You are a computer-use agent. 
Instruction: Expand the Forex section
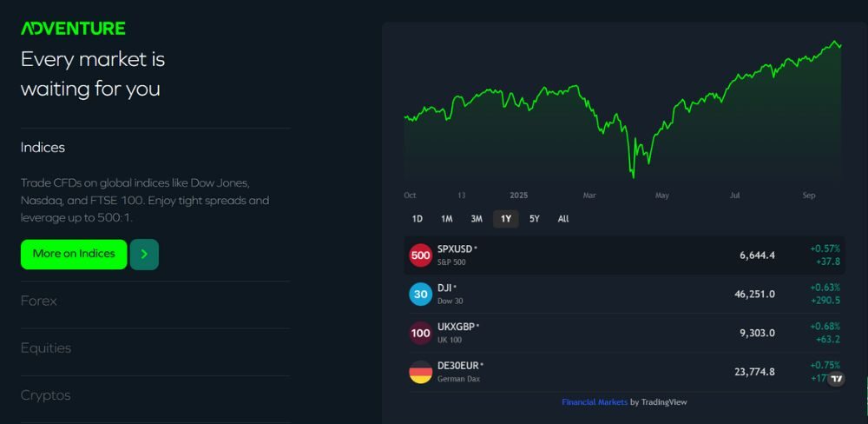(x=39, y=301)
